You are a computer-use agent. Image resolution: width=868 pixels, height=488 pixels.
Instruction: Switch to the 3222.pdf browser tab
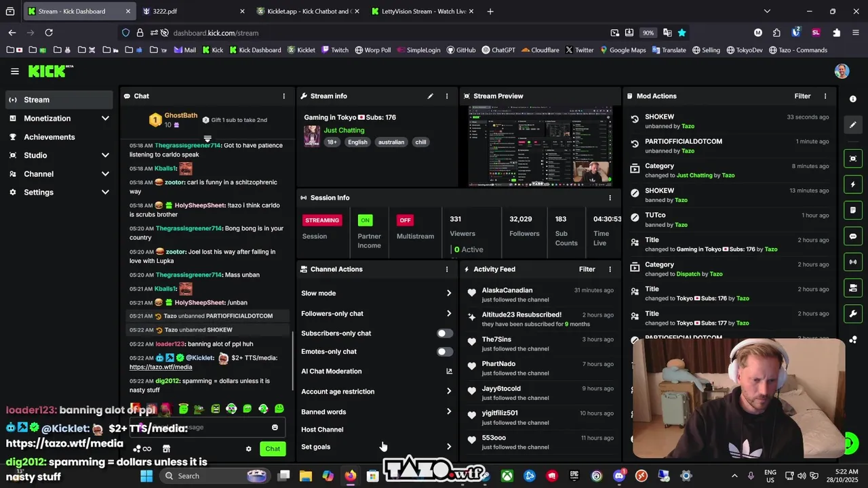[194, 12]
